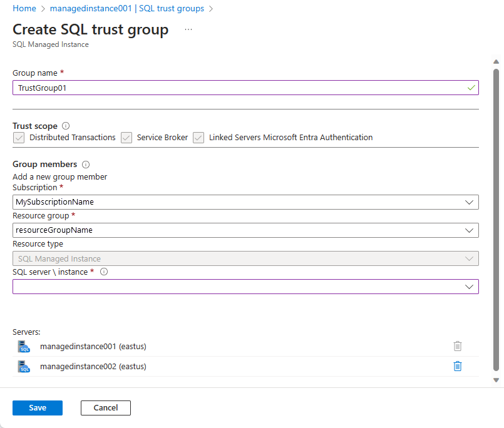Expand the SQL server \ instance dropdown

[470, 287]
